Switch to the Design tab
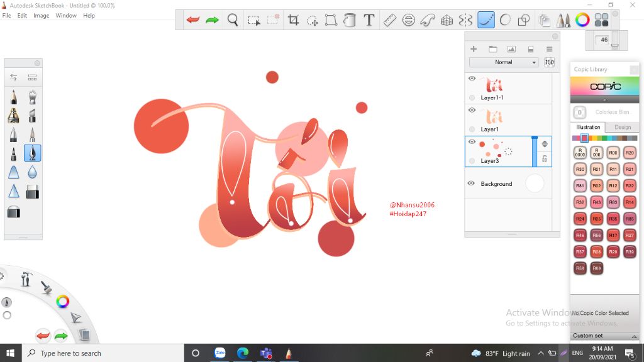 click(622, 127)
